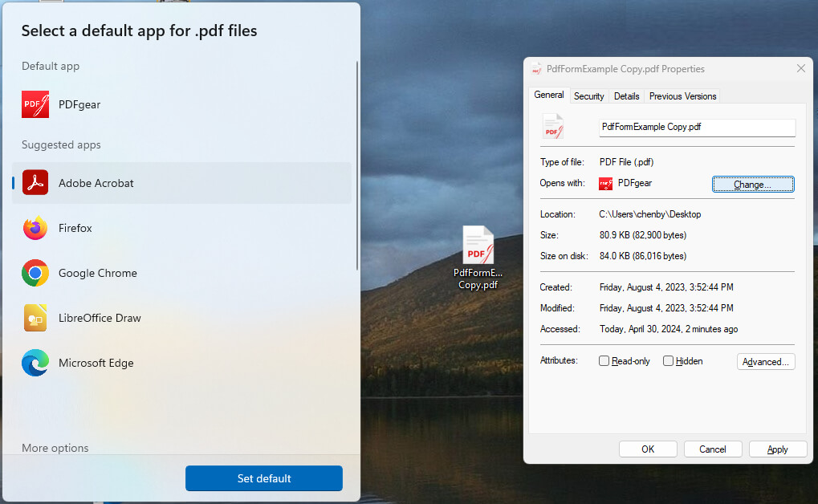The image size is (818, 504).
Task: Click the PDFgear icon beside Opens with
Action: pos(606,183)
